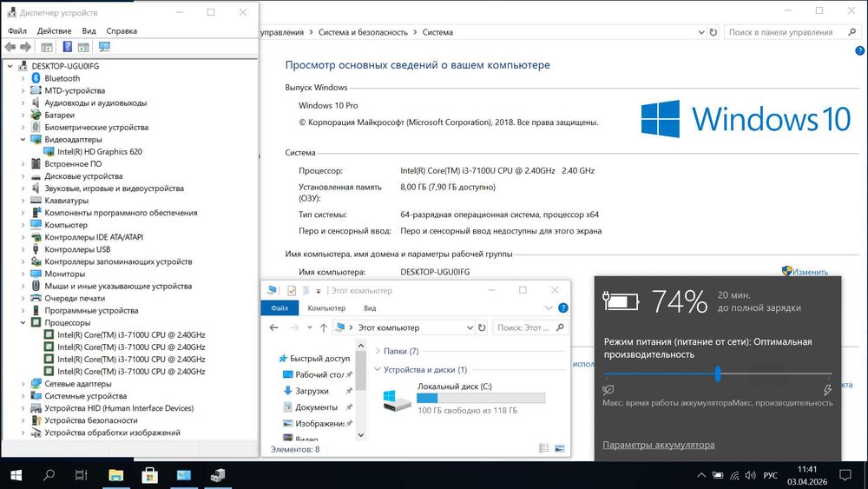The image size is (868, 489).
Task: Select the Компьютер ribbon tab in Explorer
Action: 326,308
